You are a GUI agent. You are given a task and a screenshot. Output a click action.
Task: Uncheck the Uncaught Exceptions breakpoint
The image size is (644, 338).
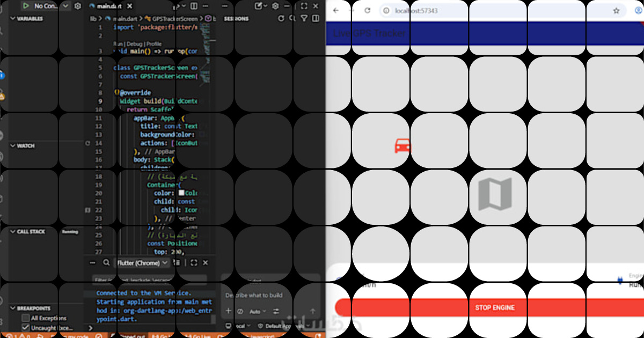(x=25, y=327)
